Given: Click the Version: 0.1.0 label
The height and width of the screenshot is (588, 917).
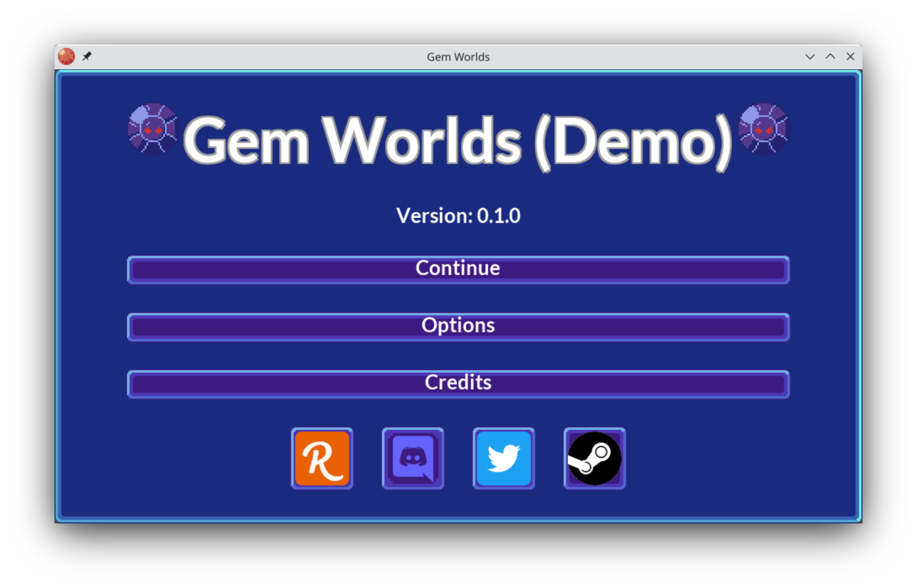Looking at the screenshot, I should 458,216.
